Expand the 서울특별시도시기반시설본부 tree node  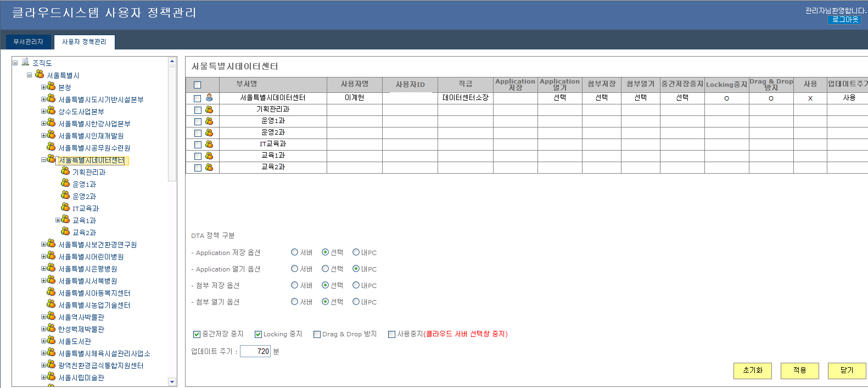[43, 99]
